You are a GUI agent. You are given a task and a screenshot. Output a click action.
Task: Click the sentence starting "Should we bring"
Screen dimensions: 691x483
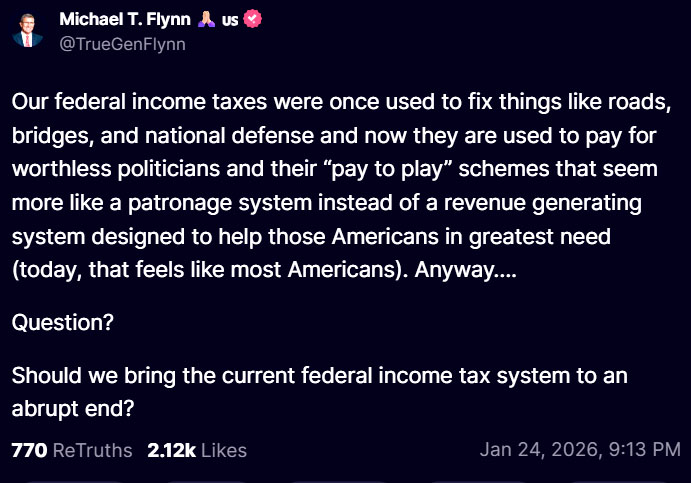[x=319, y=392]
